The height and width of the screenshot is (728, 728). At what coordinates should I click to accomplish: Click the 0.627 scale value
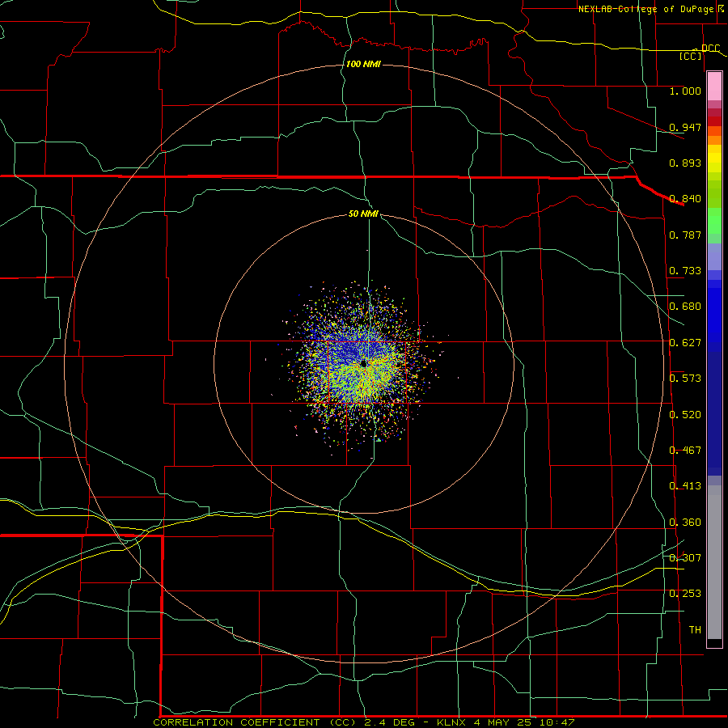point(685,343)
